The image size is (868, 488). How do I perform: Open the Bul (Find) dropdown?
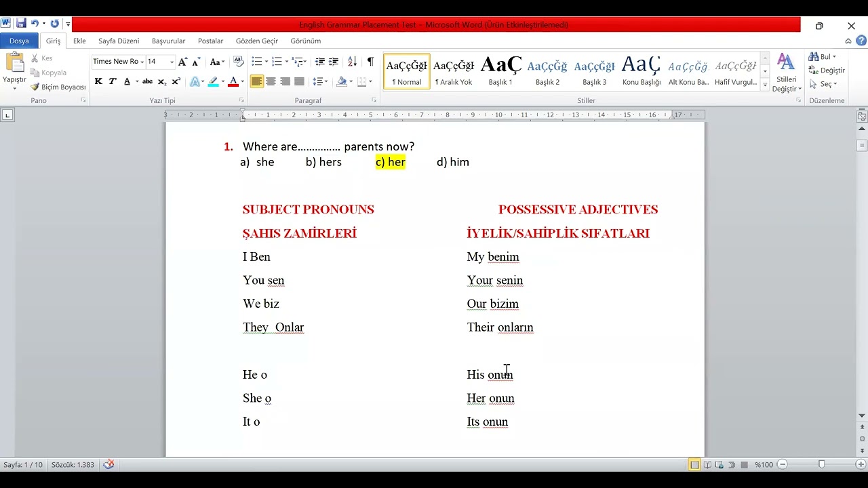pos(834,57)
